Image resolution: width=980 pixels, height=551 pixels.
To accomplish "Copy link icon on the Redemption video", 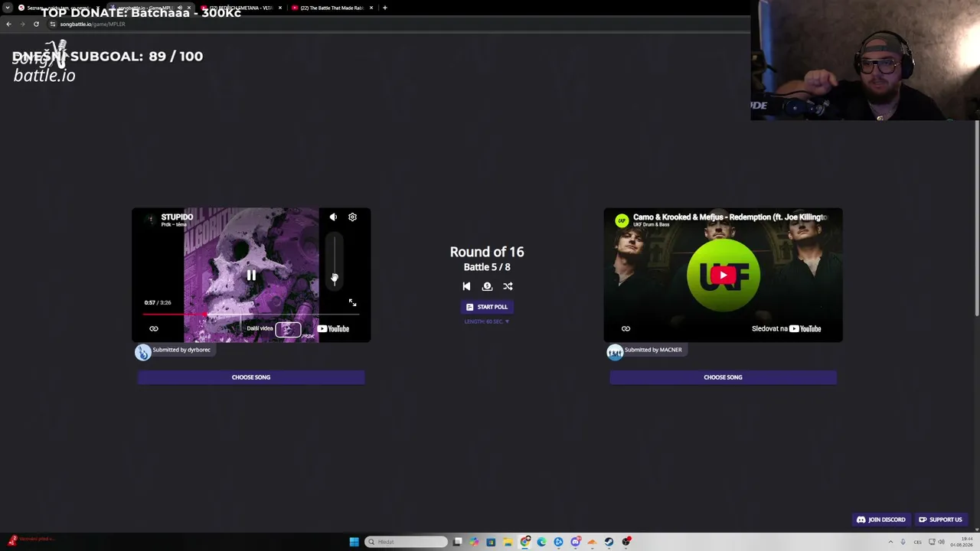I will point(626,329).
